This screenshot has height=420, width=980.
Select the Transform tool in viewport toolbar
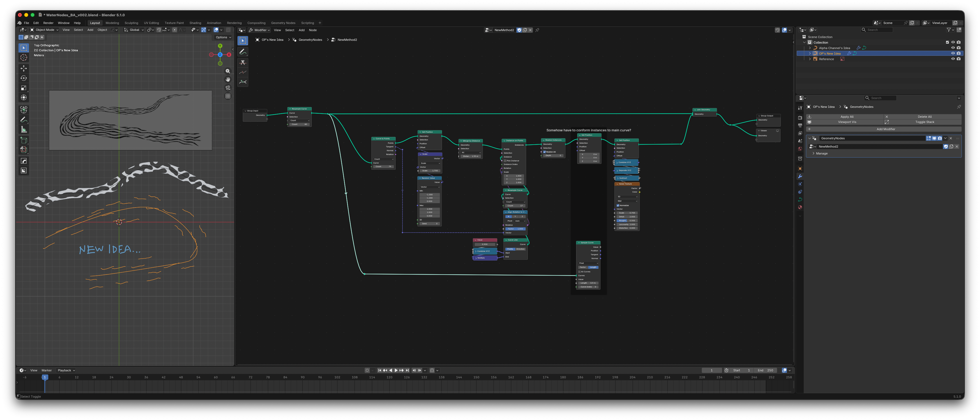click(23, 98)
